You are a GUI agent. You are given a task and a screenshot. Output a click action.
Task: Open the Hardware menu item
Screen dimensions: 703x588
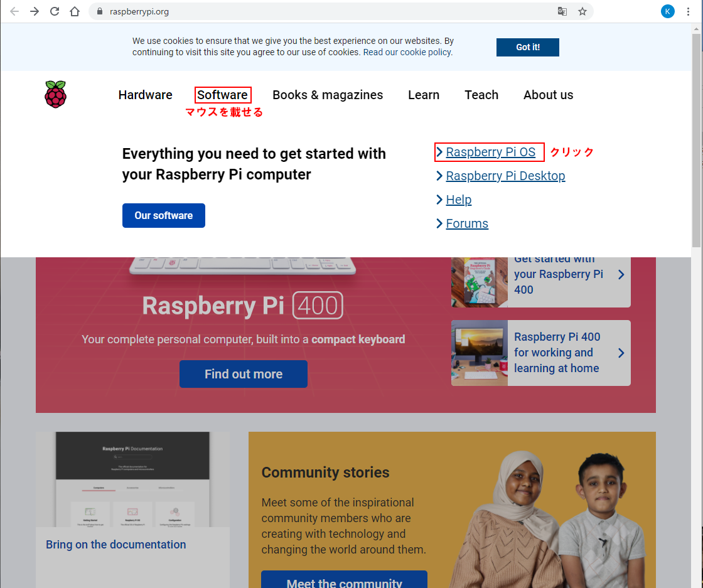pos(145,95)
